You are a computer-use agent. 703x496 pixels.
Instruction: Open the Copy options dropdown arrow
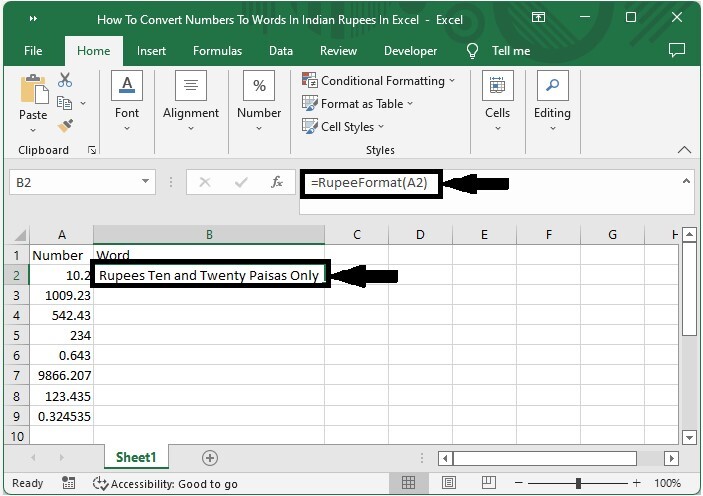(x=83, y=104)
